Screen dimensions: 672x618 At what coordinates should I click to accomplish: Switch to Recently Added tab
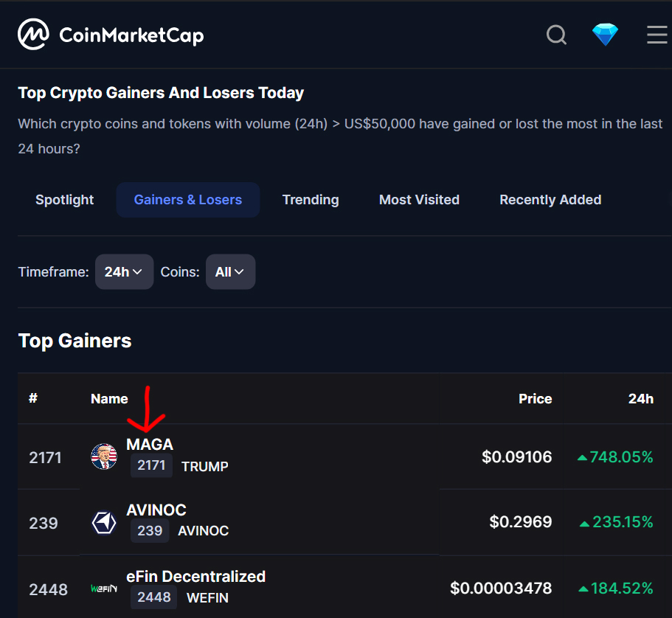pyautogui.click(x=550, y=200)
